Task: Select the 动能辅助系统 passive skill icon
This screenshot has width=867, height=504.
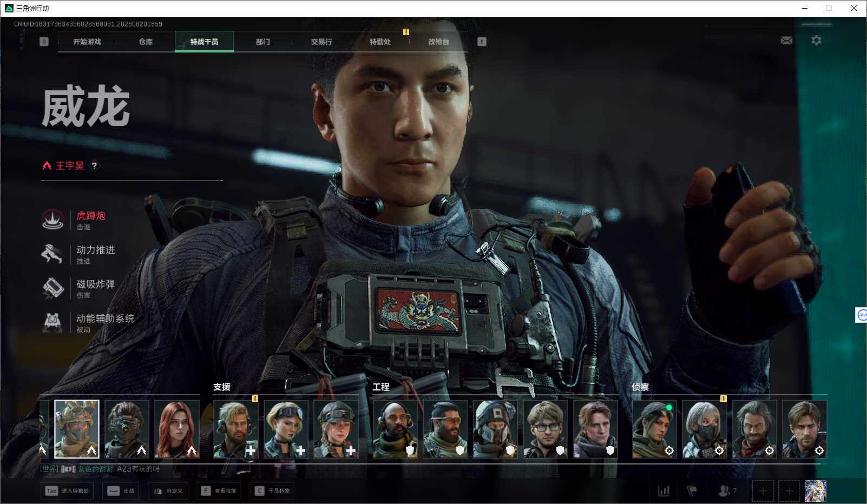Action: click(52, 322)
